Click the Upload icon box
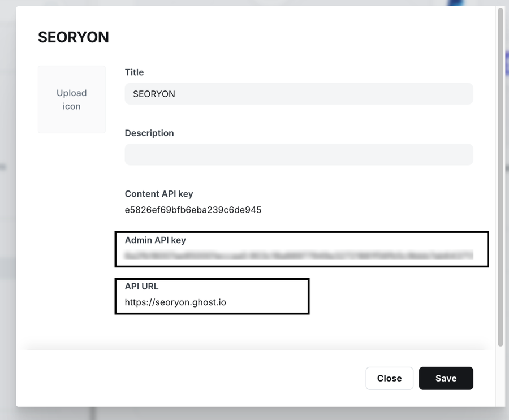Viewport: 509px width, 420px height. pyautogui.click(x=72, y=99)
